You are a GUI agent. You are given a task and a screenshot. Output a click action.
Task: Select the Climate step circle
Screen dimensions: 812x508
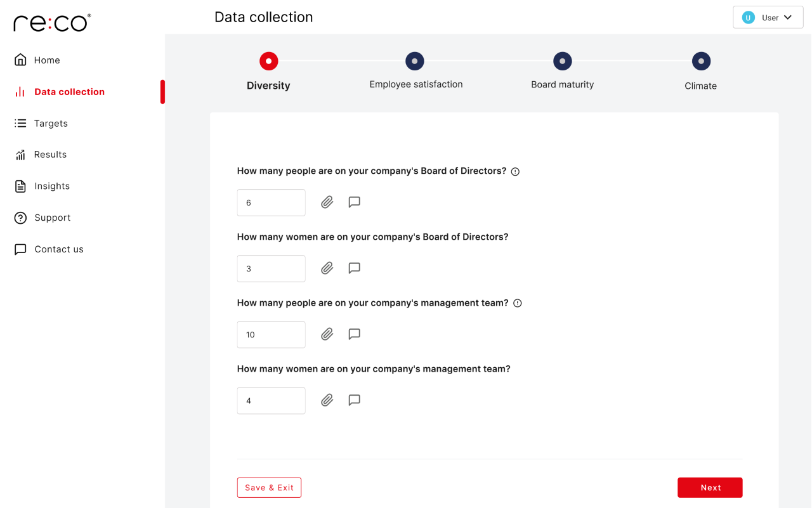click(x=701, y=62)
